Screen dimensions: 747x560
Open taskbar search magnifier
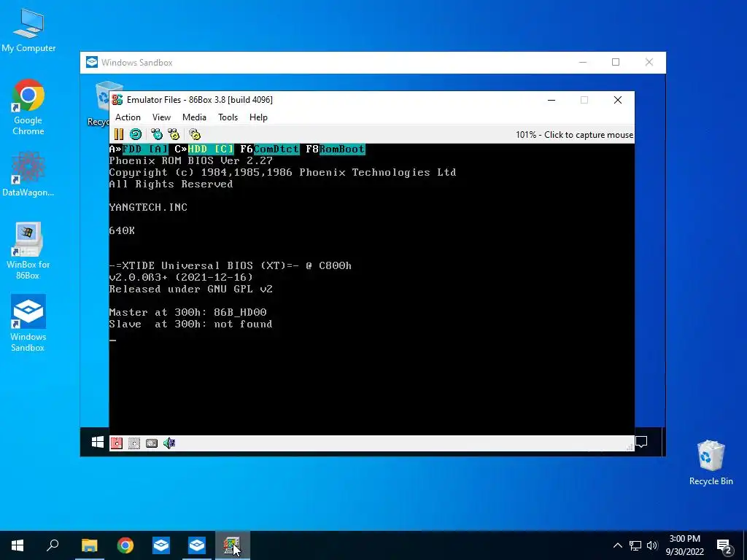[x=53, y=545]
